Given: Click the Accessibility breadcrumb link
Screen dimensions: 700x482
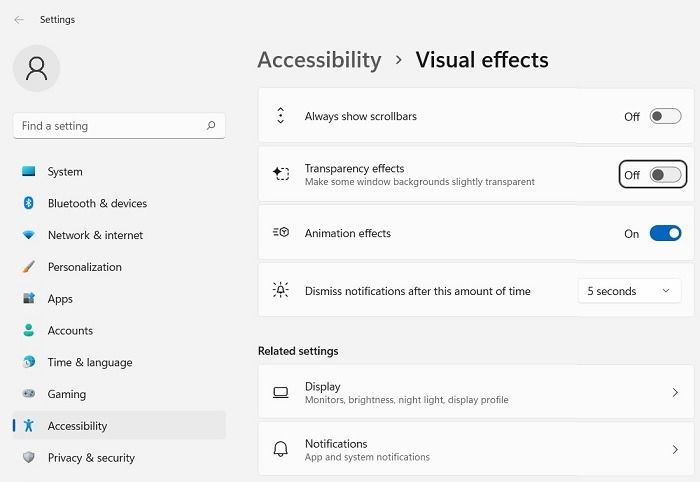Looking at the screenshot, I should coord(320,60).
